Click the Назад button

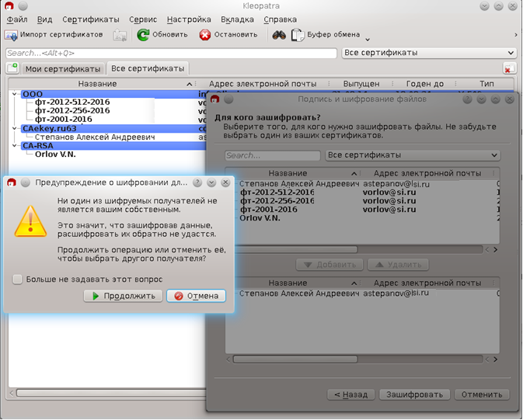coord(351,394)
